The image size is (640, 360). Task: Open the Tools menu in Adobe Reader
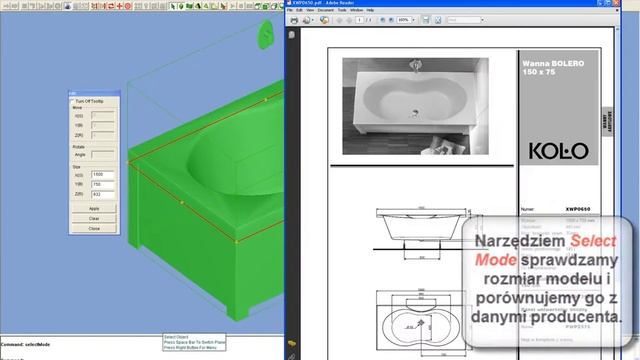click(x=342, y=10)
